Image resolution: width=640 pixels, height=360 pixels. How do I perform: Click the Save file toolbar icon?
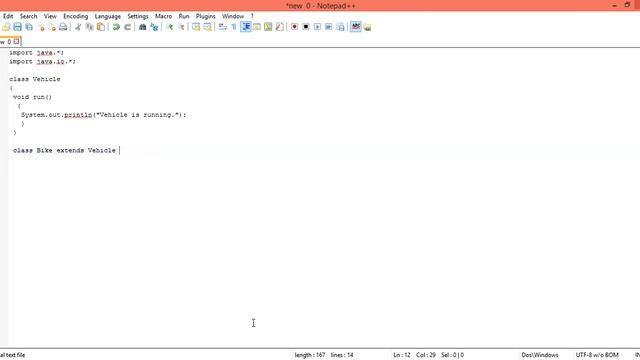click(17, 27)
